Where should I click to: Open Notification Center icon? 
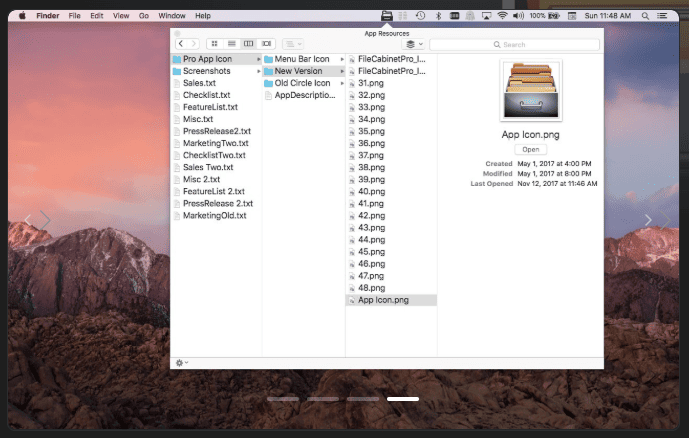coord(661,16)
